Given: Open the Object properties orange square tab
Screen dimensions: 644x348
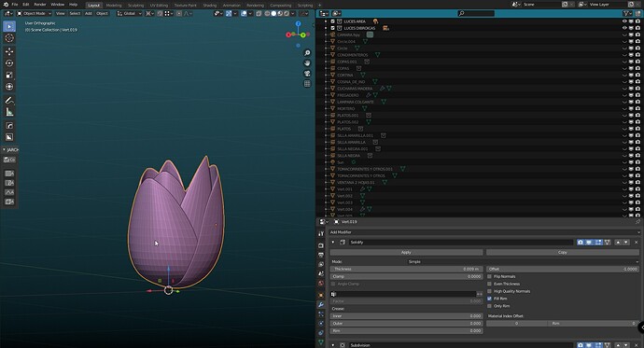Looking at the screenshot, I should [x=321, y=295].
